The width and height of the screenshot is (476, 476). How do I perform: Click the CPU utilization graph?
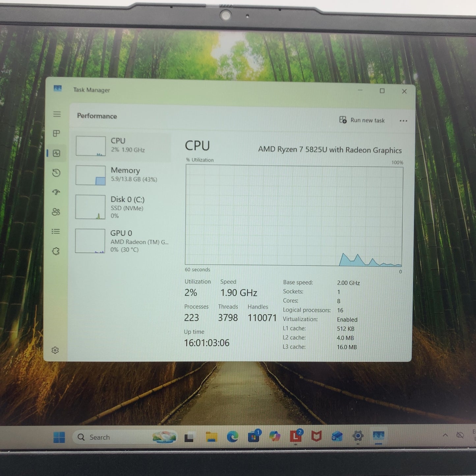(x=294, y=215)
